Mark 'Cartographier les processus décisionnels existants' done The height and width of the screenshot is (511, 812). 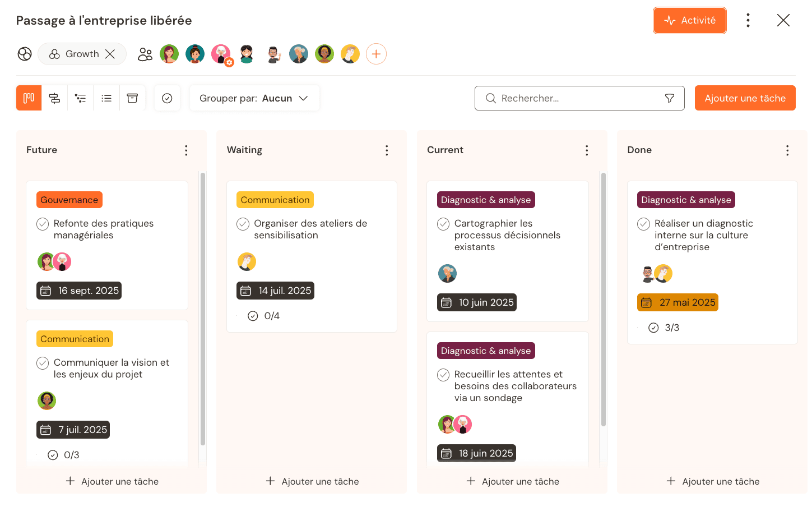[x=443, y=223]
